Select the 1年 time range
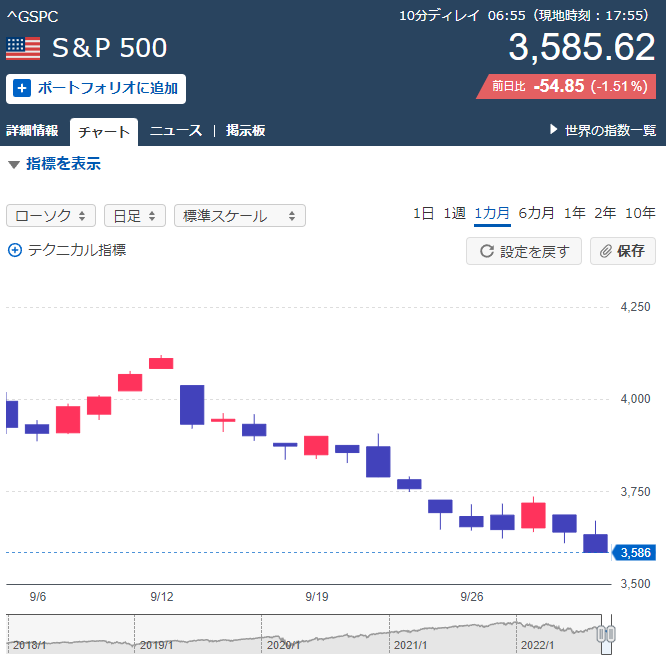Viewport: 666px width, 660px height. coord(575,213)
